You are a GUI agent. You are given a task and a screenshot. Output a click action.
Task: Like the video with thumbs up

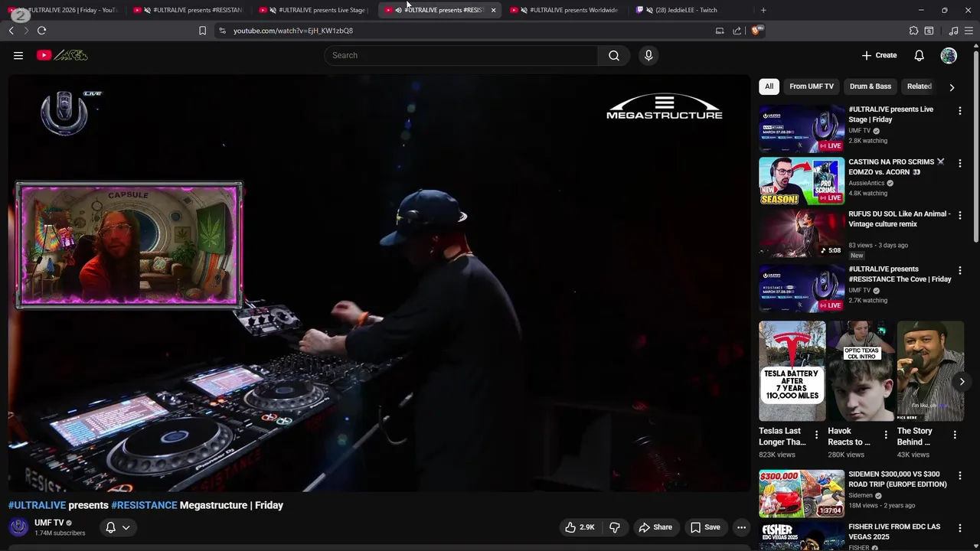click(x=580, y=527)
